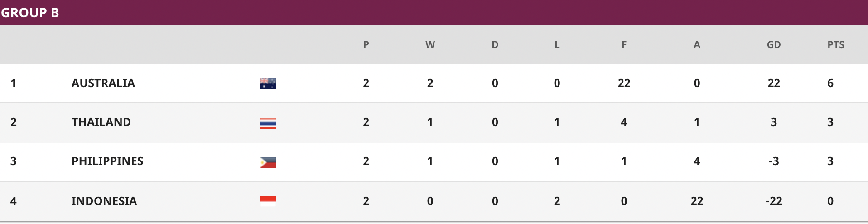This screenshot has height=224, width=868.
Task: Click the W column header
Action: point(430,44)
